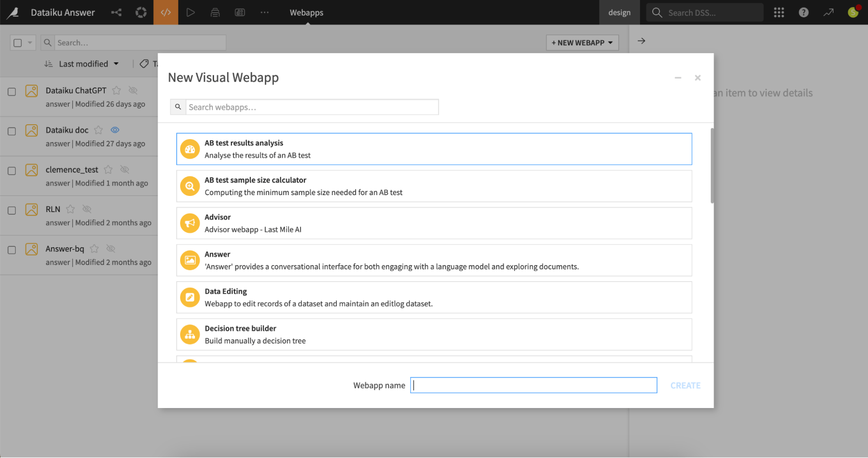
Task: Choose the Decision tree builder template
Action: coord(433,335)
